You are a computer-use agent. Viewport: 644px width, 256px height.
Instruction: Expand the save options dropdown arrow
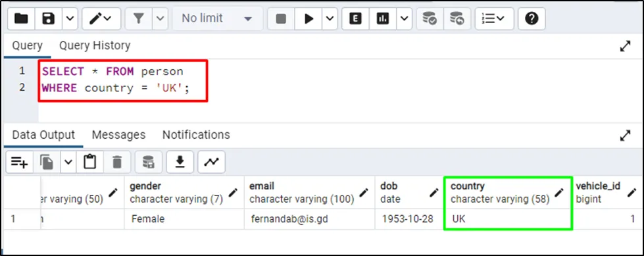click(x=70, y=18)
